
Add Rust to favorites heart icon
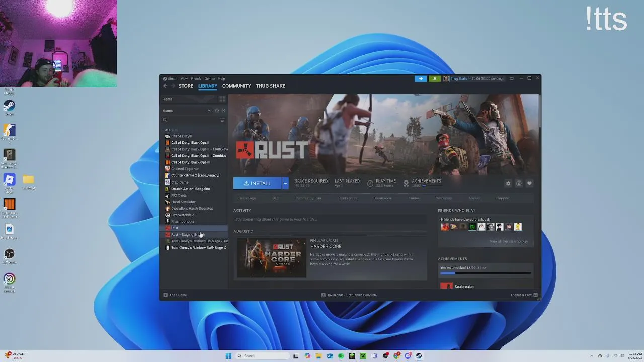click(529, 183)
